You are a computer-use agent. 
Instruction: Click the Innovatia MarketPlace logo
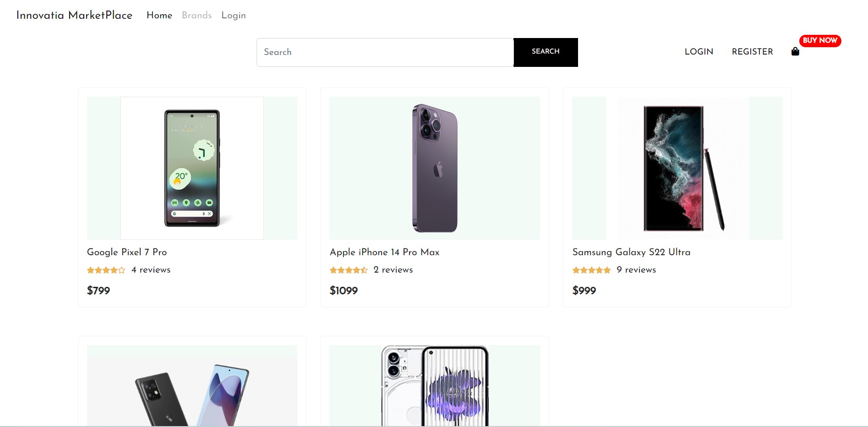[74, 15]
